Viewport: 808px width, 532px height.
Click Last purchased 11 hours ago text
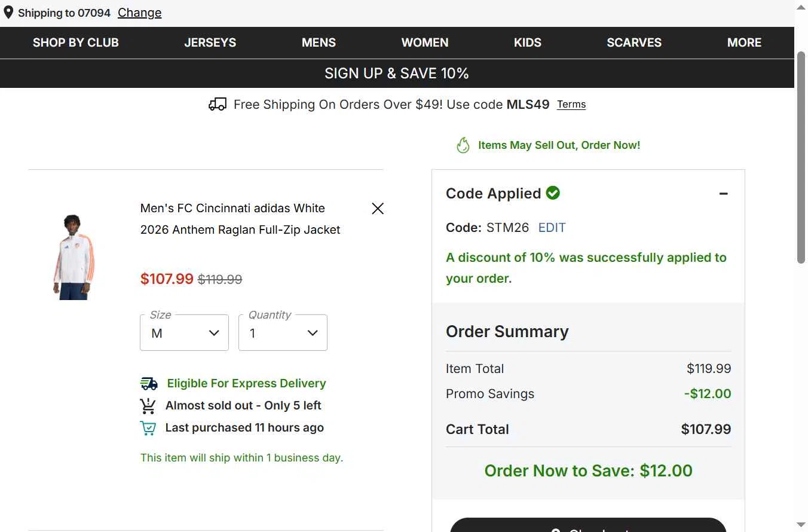click(244, 427)
